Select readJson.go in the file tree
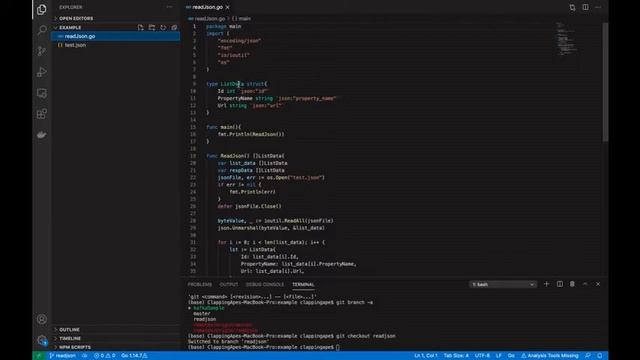 [x=116, y=36]
